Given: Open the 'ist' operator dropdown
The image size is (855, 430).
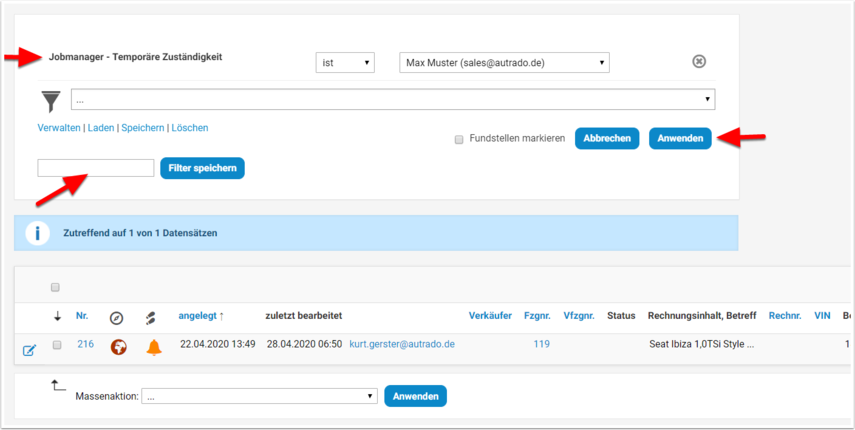Looking at the screenshot, I should pyautogui.click(x=344, y=63).
